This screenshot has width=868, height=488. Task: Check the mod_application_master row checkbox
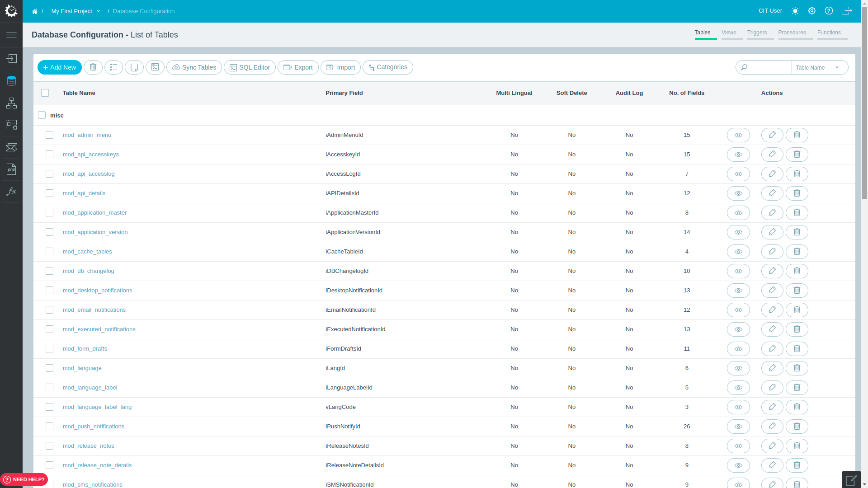(x=49, y=213)
